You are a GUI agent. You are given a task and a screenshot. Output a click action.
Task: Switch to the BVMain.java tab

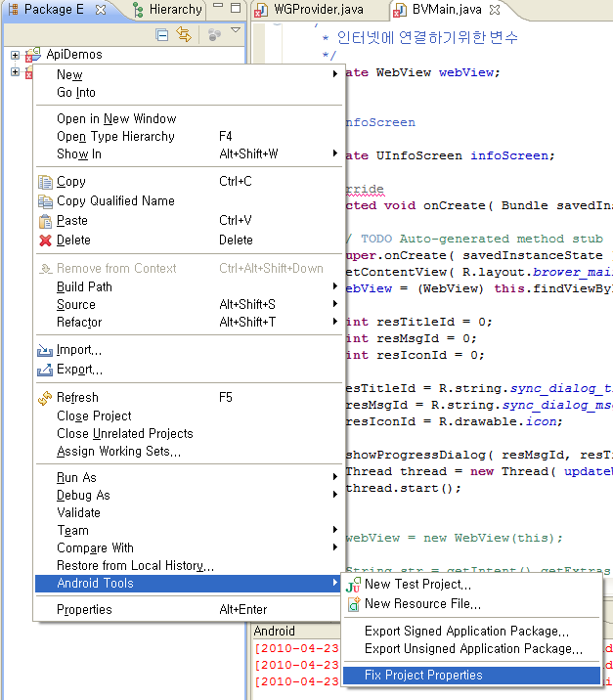pos(447,10)
